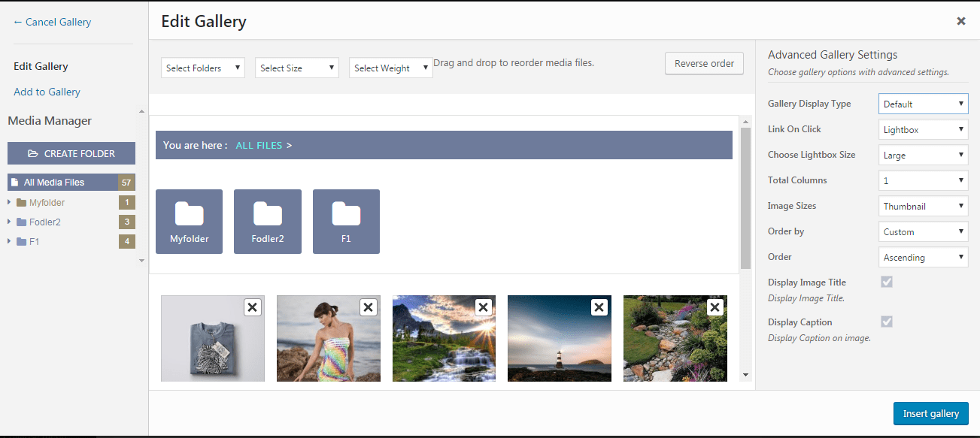
Task: Switch to Add to Gallery
Action: tap(47, 92)
